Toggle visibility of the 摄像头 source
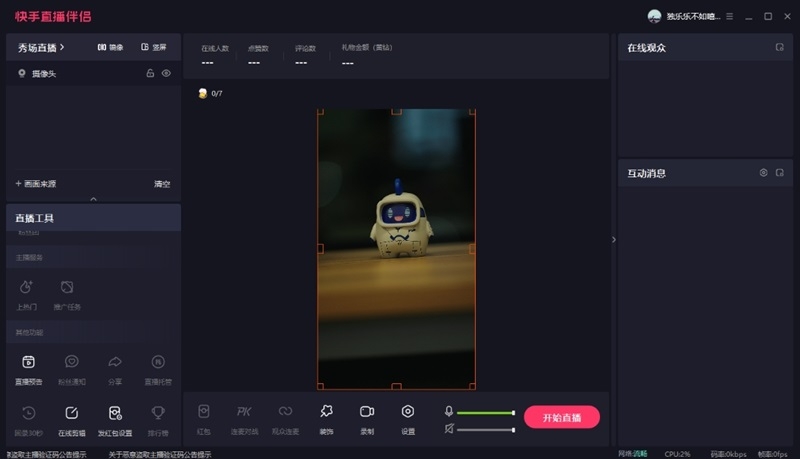This screenshot has height=459, width=800. pos(166,73)
